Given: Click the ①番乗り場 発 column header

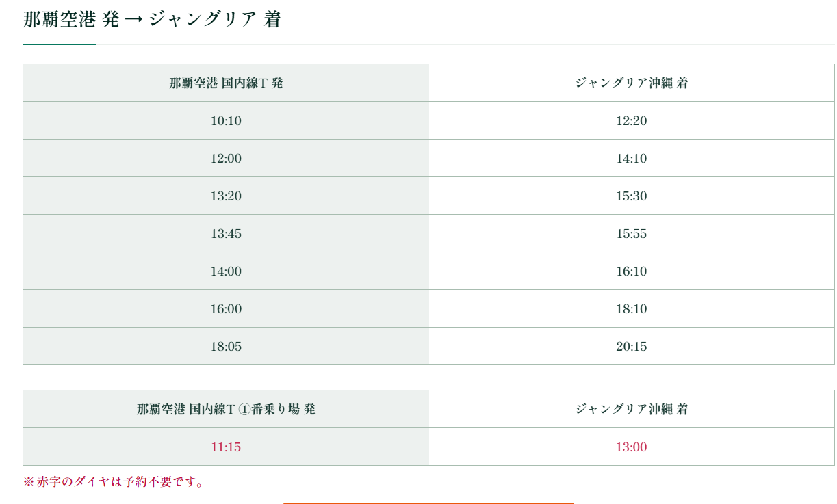Looking at the screenshot, I should click(226, 410).
